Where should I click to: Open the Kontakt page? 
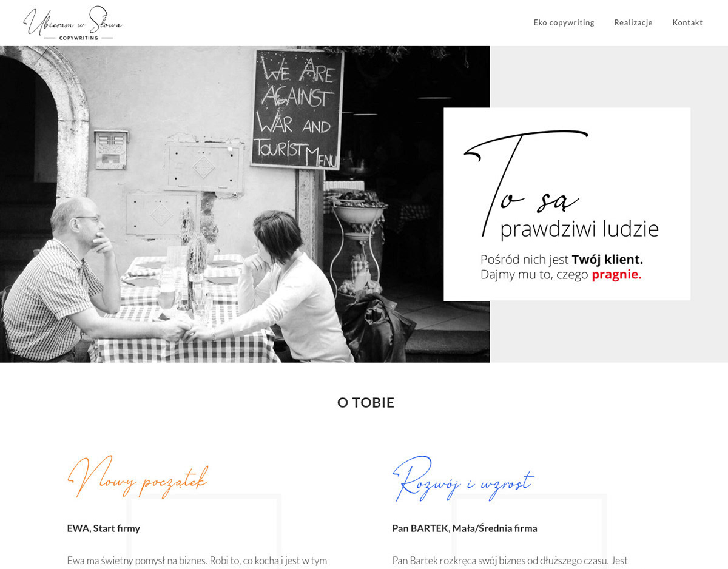(x=687, y=22)
